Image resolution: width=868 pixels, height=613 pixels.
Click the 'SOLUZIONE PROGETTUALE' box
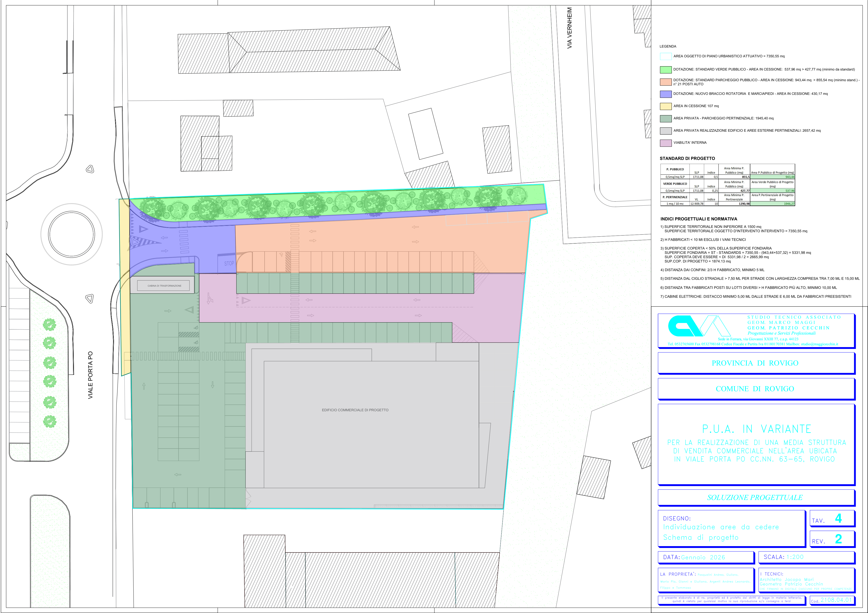click(x=757, y=498)
